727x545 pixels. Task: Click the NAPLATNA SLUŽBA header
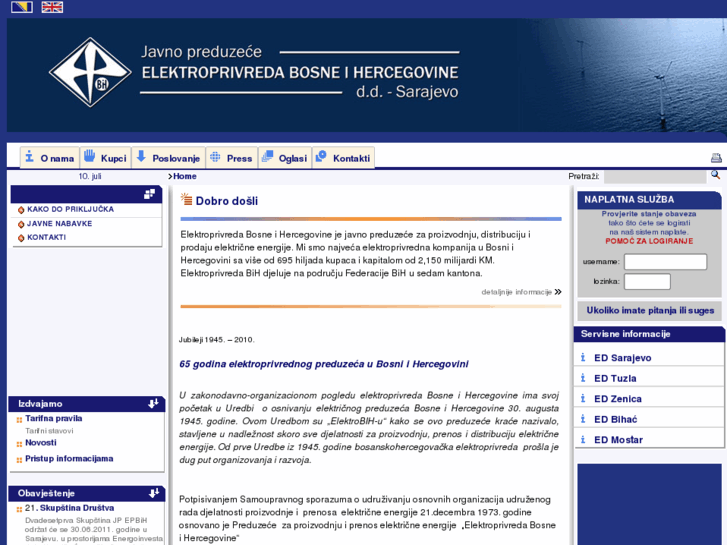click(649, 199)
